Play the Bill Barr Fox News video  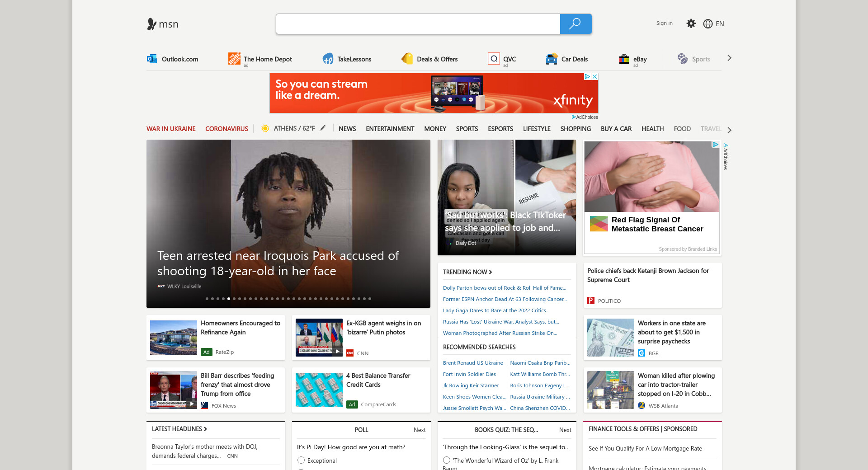192,404
